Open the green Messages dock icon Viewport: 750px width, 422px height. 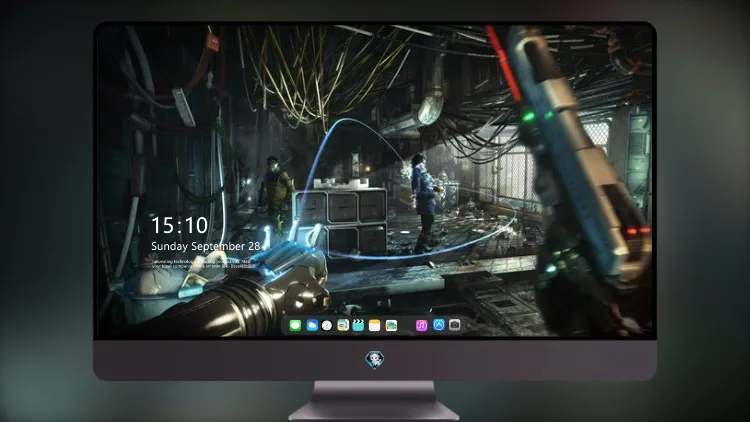click(295, 326)
